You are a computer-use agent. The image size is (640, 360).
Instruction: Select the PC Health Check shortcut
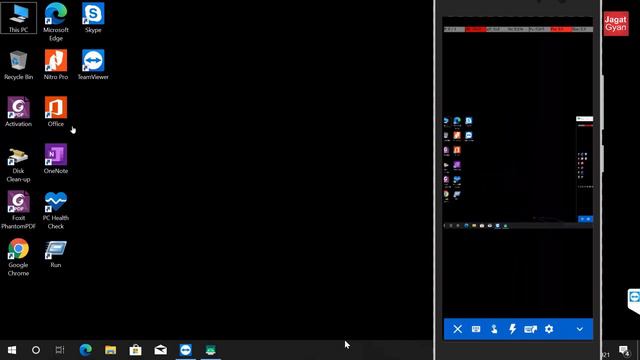(x=56, y=210)
